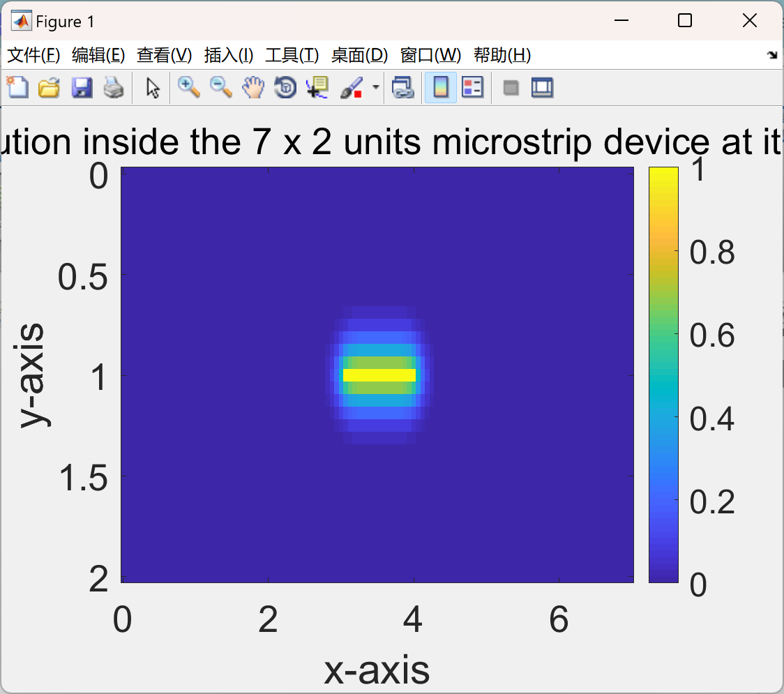Open the 编辑(E) menu
Screen dimensions: 784x694
pyautogui.click(x=98, y=55)
